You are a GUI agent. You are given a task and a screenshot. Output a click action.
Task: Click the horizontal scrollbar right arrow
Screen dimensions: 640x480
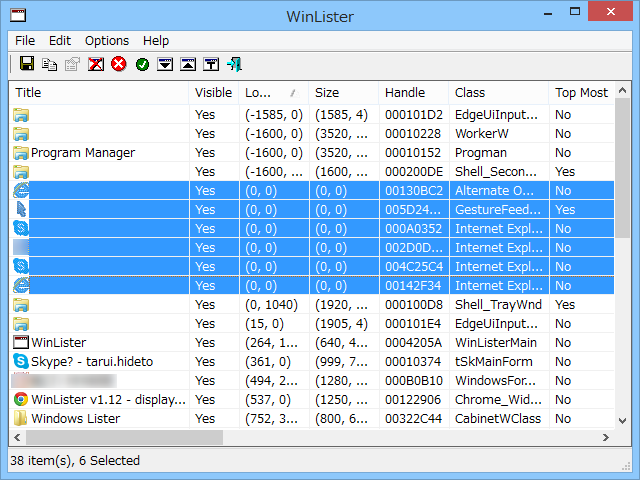[606, 438]
